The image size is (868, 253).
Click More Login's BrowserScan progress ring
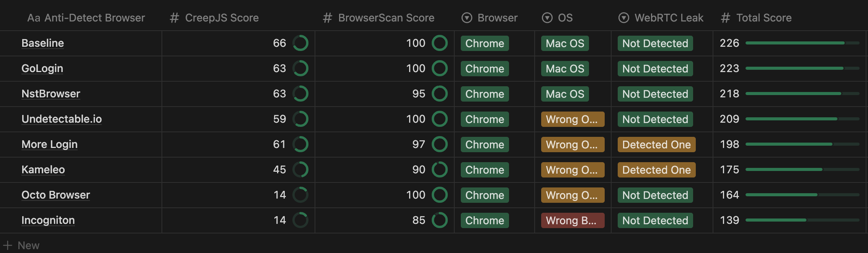[x=440, y=144]
